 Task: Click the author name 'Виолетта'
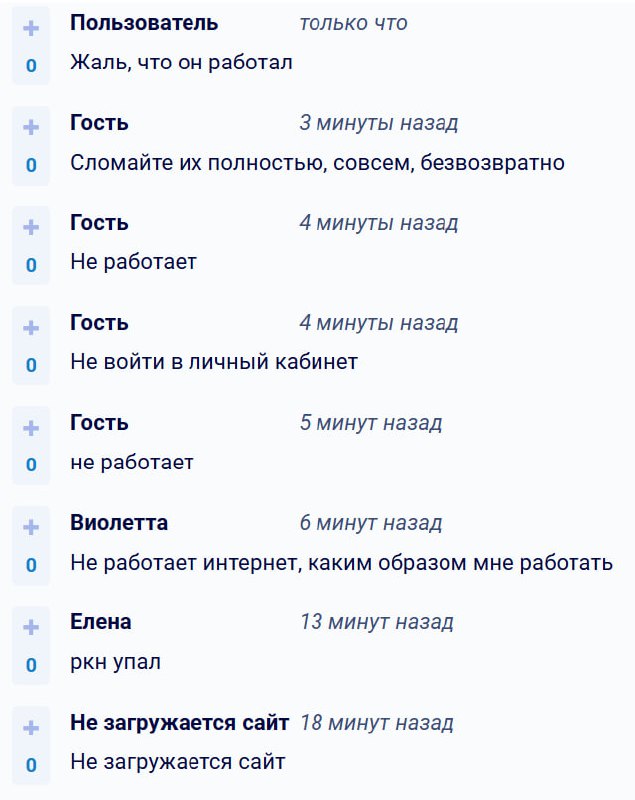click(119, 523)
